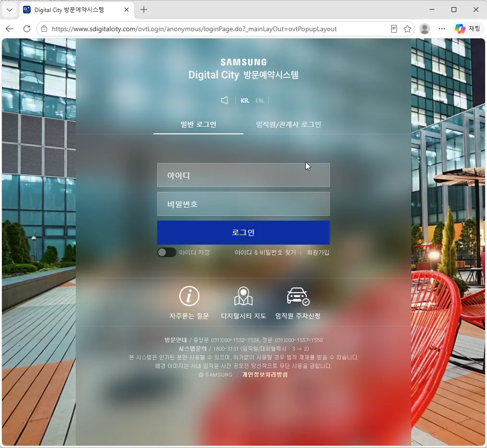Expand the tab search dropdown arrow
Screen dimensions: 487x448
point(10,10)
